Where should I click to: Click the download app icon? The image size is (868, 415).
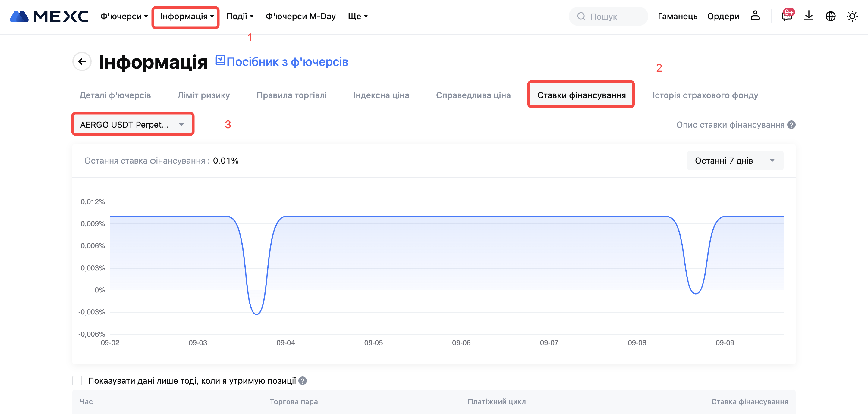809,16
